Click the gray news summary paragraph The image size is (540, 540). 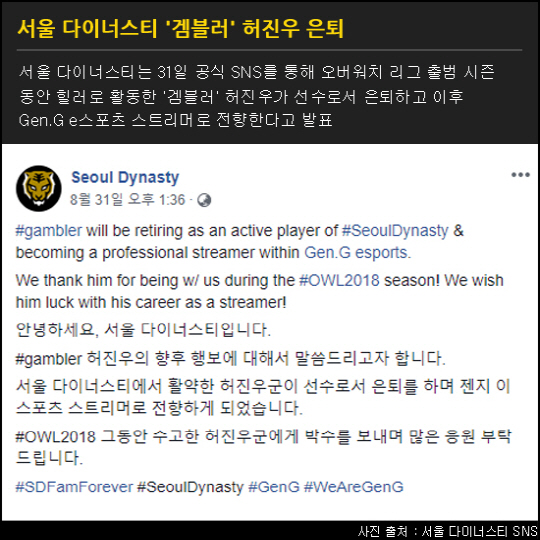pyautogui.click(x=257, y=96)
